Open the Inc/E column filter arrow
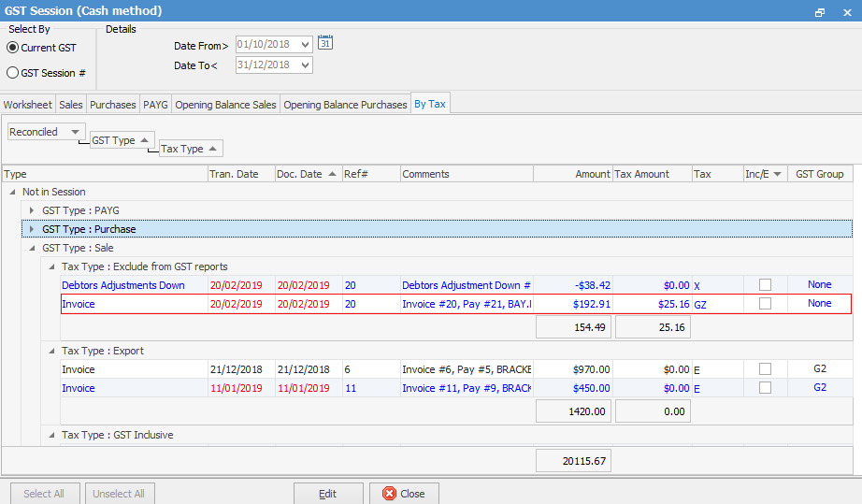Image resolution: width=862 pixels, height=504 pixels. [776, 174]
